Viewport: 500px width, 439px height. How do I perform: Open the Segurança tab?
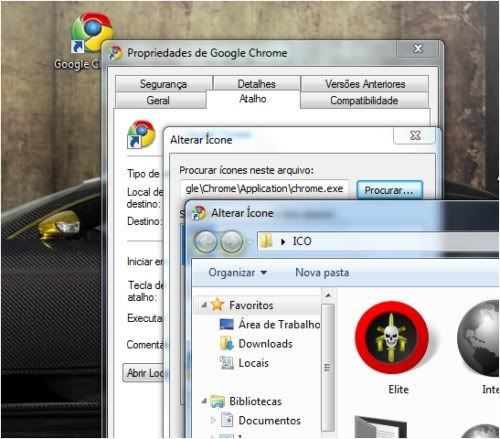pyautogui.click(x=164, y=84)
